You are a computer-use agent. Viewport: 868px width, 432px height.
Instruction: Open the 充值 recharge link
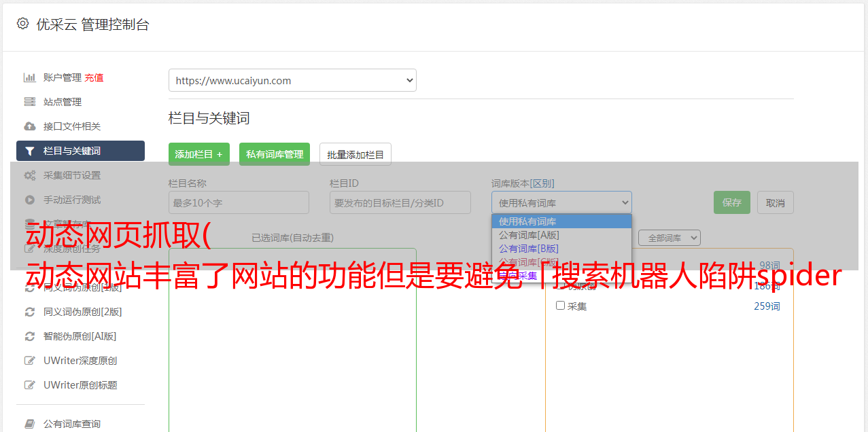point(94,77)
